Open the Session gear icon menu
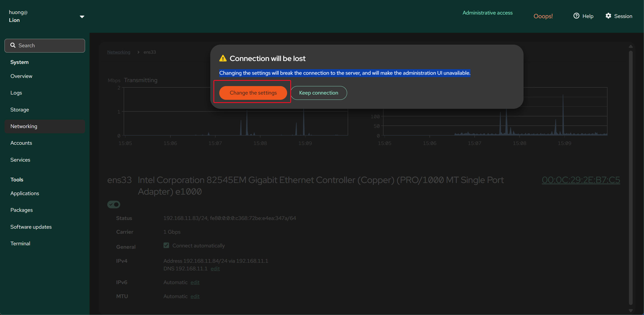This screenshot has width=644, height=315. tap(608, 16)
